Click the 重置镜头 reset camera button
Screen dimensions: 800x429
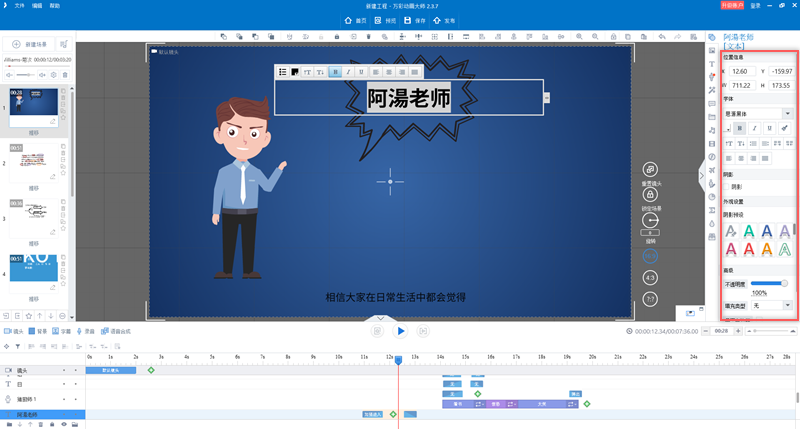(x=650, y=169)
